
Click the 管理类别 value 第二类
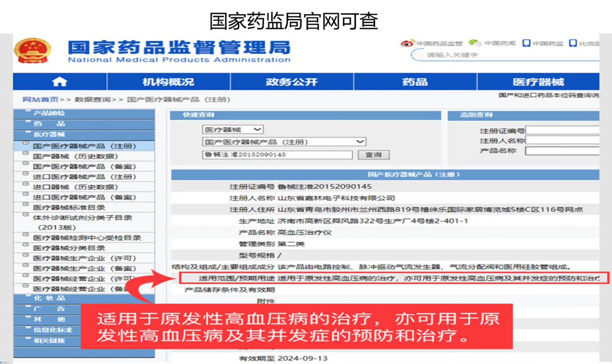tap(291, 244)
